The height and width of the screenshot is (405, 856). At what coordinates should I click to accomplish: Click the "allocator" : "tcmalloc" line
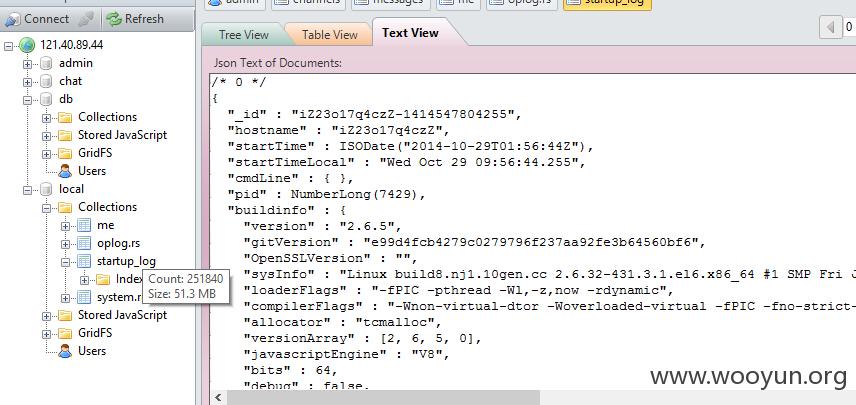[342, 322]
